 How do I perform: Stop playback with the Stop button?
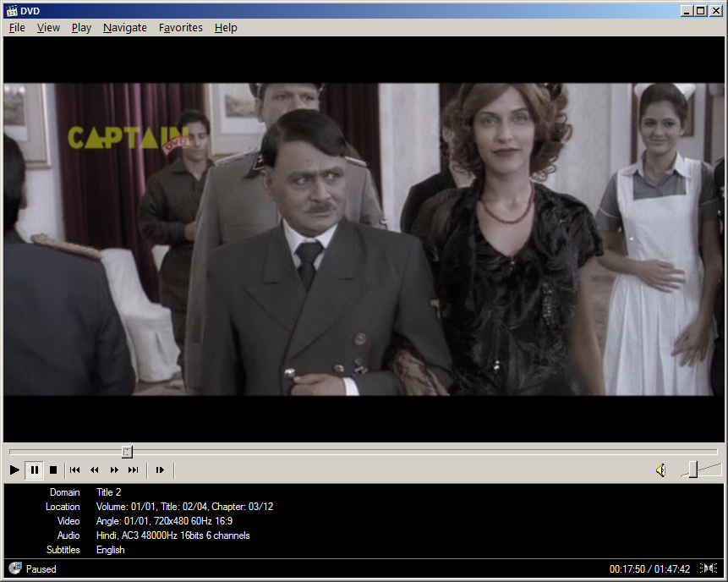pos(53,470)
